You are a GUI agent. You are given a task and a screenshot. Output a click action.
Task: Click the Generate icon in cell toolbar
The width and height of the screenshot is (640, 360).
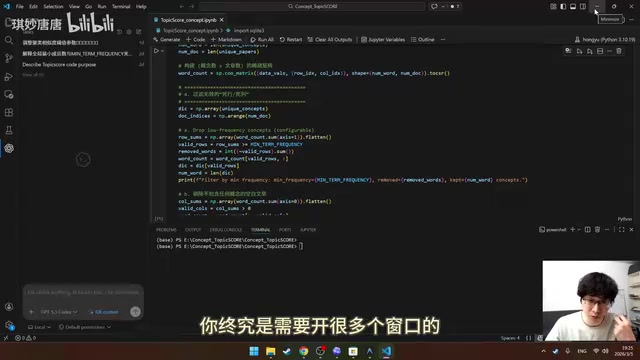pos(568,51)
